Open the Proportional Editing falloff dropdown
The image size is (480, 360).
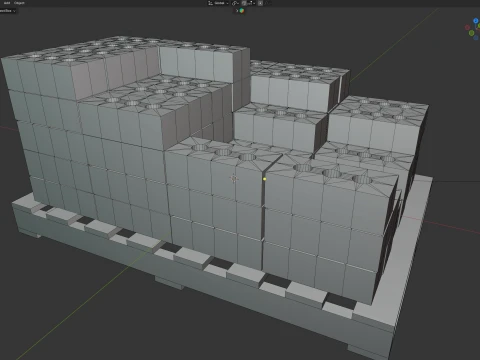coord(268,3)
